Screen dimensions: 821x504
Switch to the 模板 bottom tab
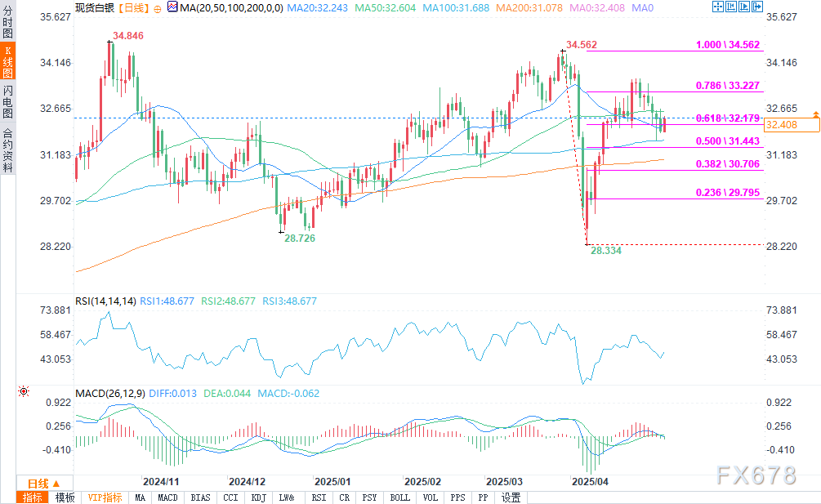(x=65, y=497)
